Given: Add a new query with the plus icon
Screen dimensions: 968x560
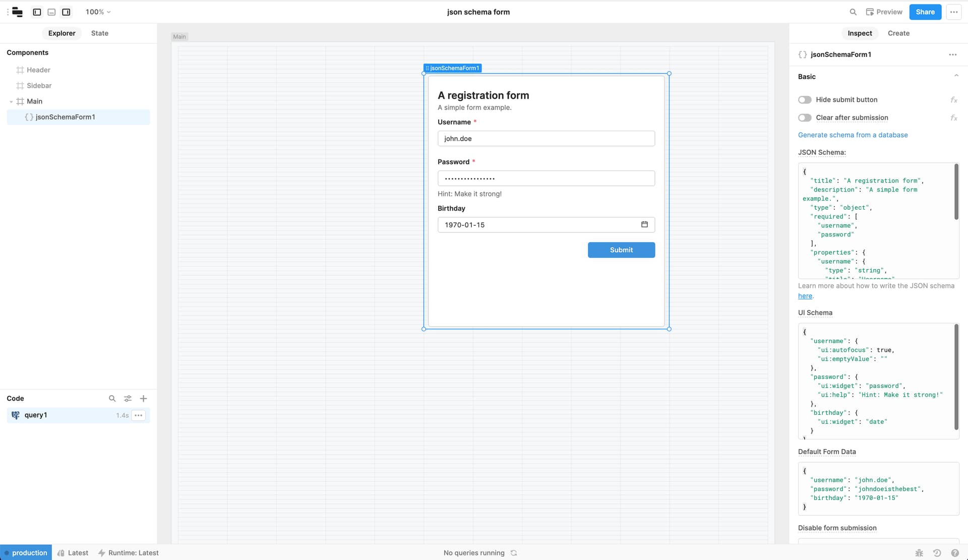Looking at the screenshot, I should coord(143,398).
